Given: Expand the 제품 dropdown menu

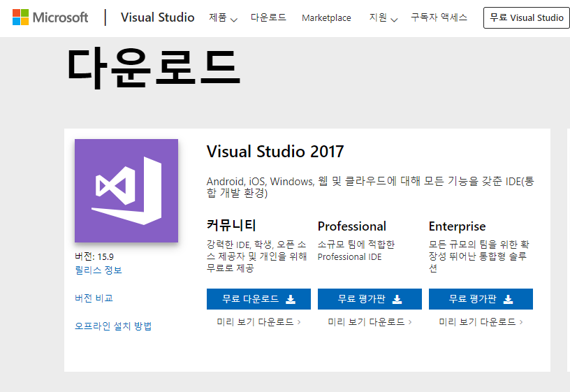Looking at the screenshot, I should [223, 17].
